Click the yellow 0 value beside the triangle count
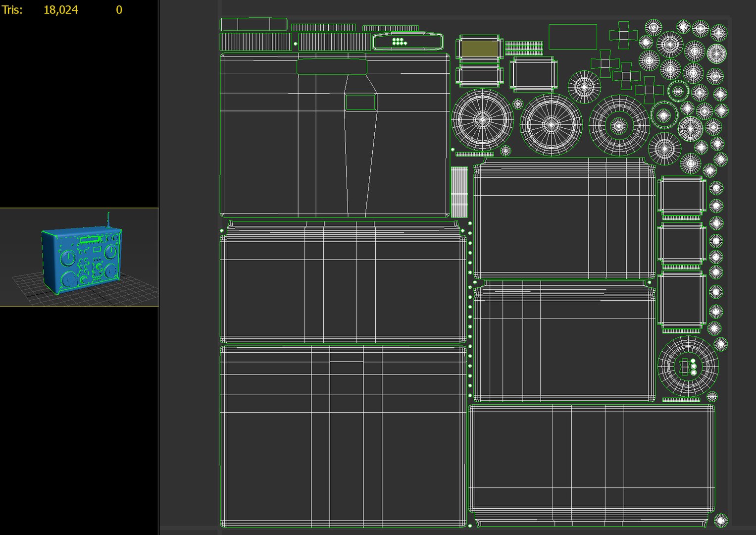 point(119,10)
